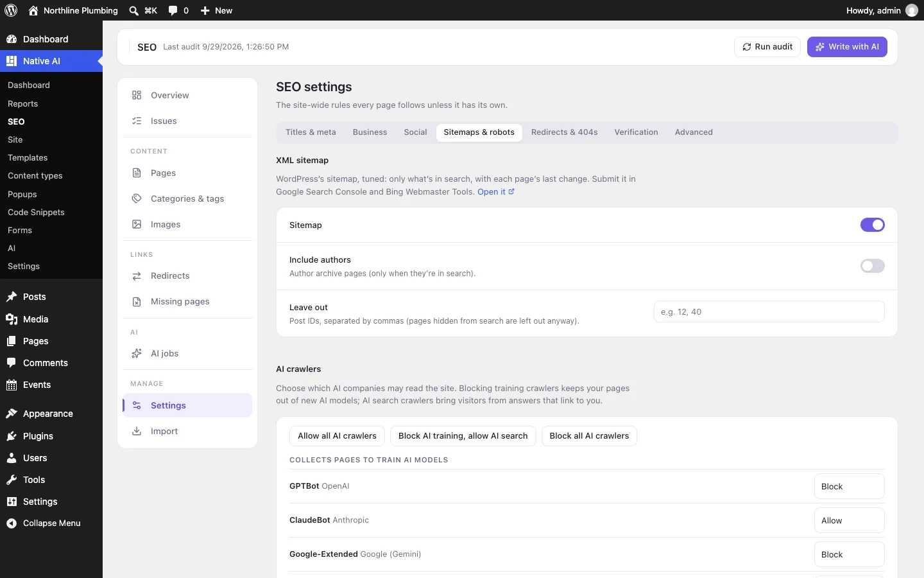The height and width of the screenshot is (578, 924).
Task: Click the New plus icon
Action: (205, 10)
